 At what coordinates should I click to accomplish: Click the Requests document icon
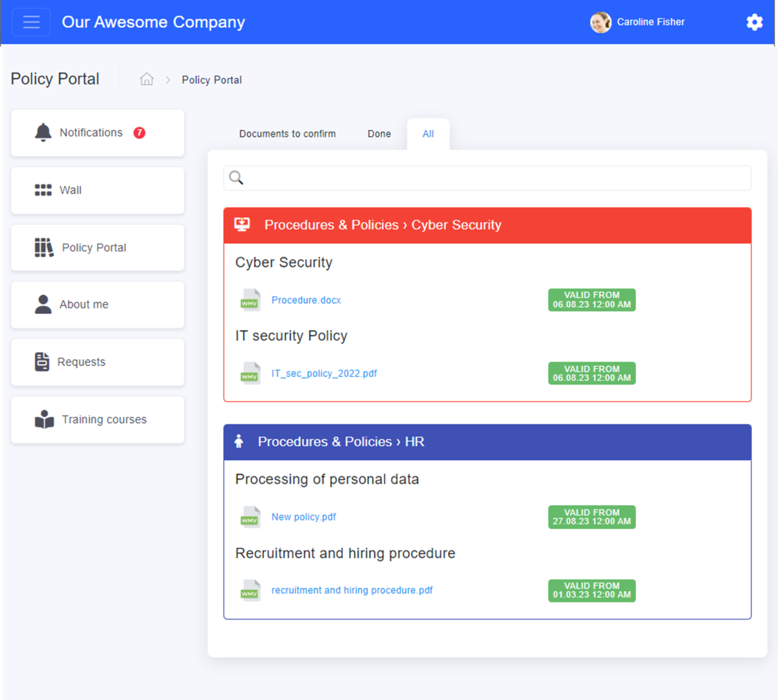tap(42, 362)
